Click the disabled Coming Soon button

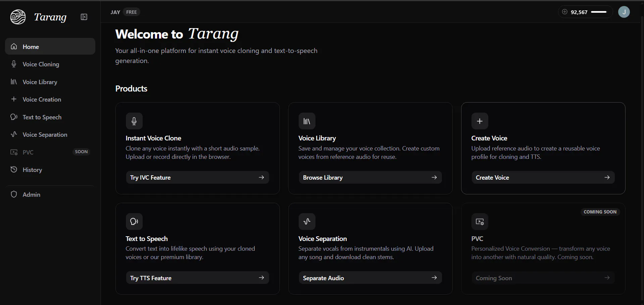(543, 278)
